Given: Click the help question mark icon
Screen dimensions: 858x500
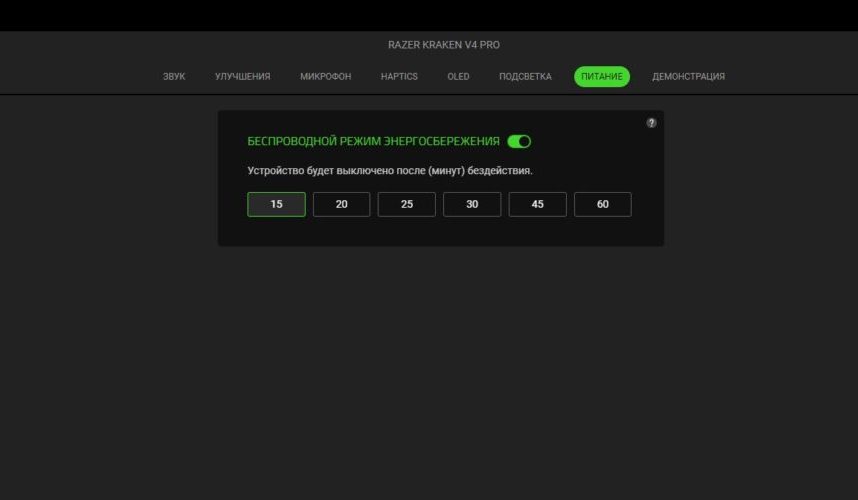Looking at the screenshot, I should 651,123.
